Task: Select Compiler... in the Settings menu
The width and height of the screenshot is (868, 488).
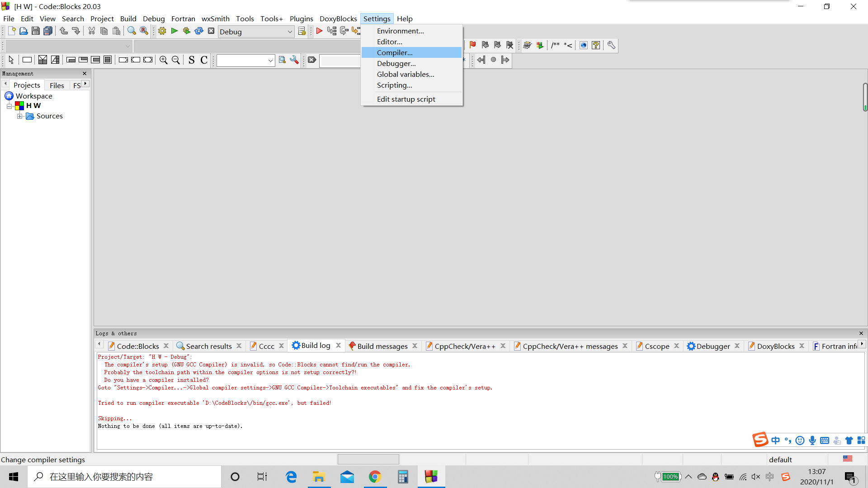Action: click(x=412, y=52)
